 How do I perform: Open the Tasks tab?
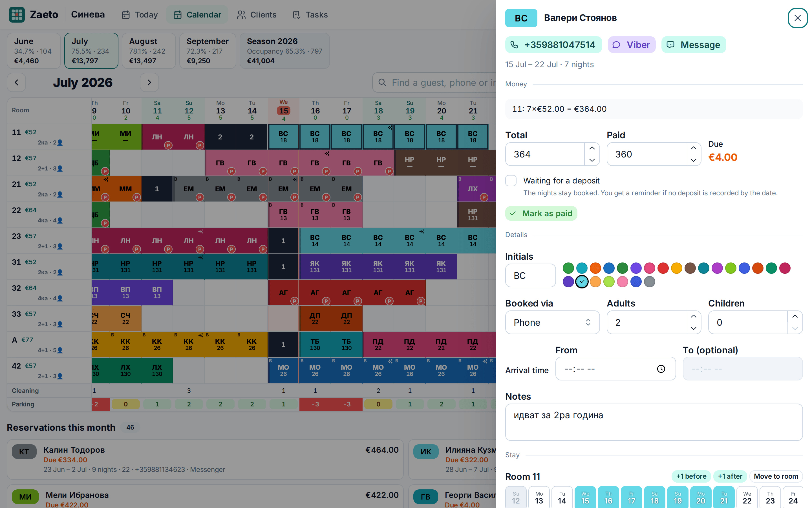310,14
